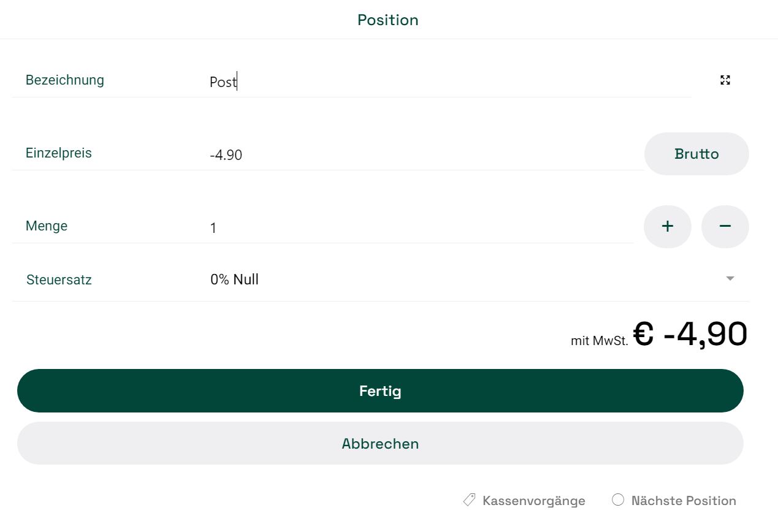The height and width of the screenshot is (532, 778).
Task: Decrease quantity with the minus button
Action: click(x=725, y=227)
